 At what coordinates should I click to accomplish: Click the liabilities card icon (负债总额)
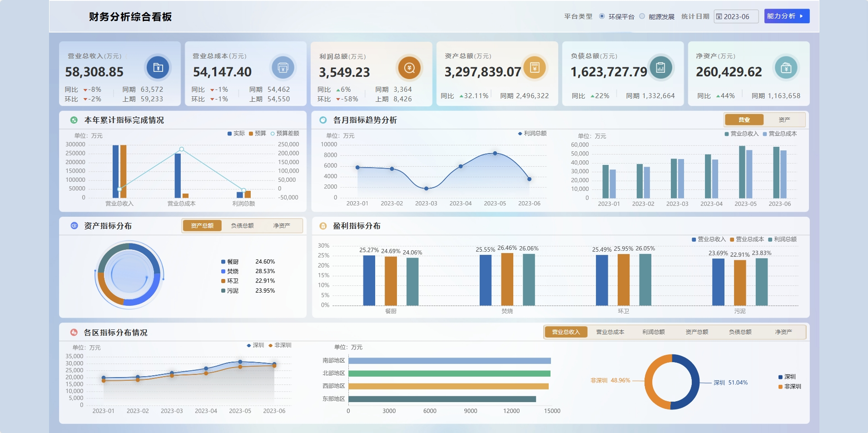(661, 68)
